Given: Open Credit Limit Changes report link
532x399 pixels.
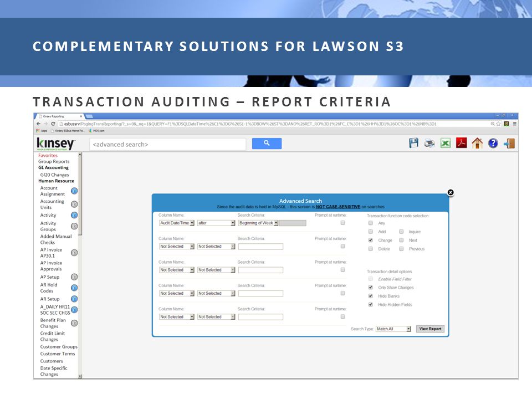Looking at the screenshot, I should (x=52, y=336).
